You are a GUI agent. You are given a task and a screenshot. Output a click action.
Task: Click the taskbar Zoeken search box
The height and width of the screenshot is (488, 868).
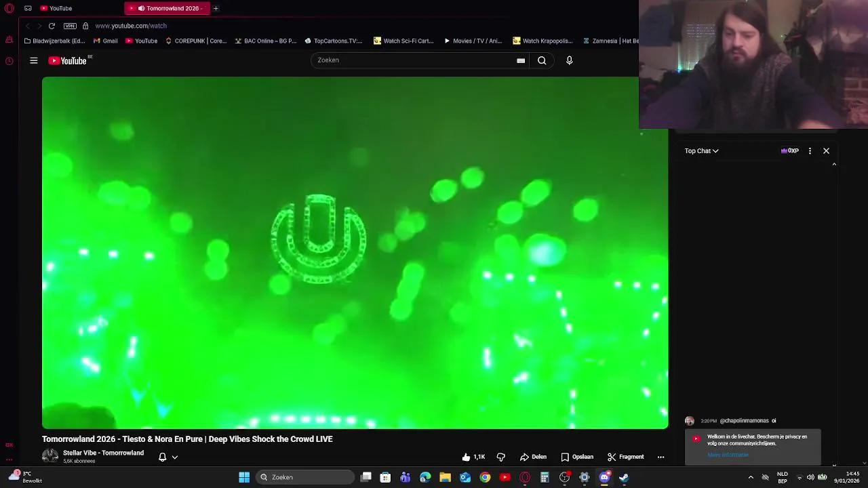[x=305, y=477]
